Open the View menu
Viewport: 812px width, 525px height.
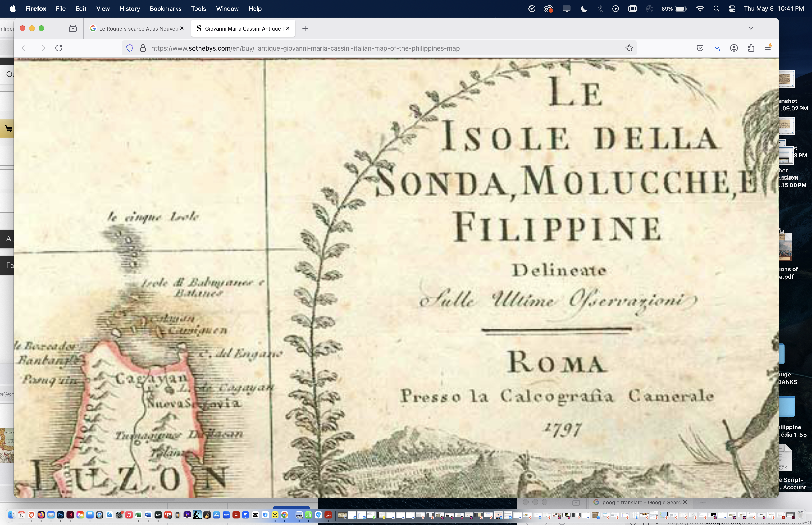(x=103, y=8)
